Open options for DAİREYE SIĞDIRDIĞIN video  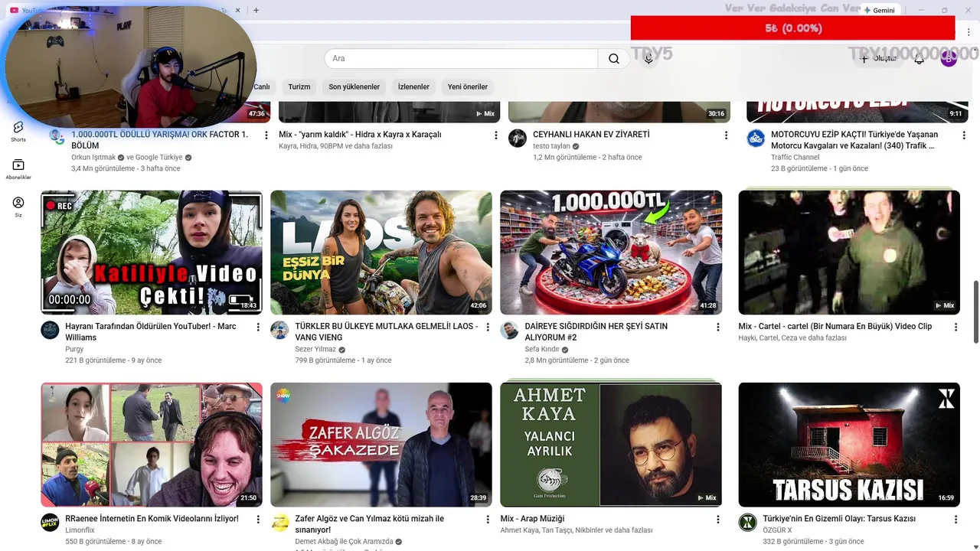[x=717, y=327]
